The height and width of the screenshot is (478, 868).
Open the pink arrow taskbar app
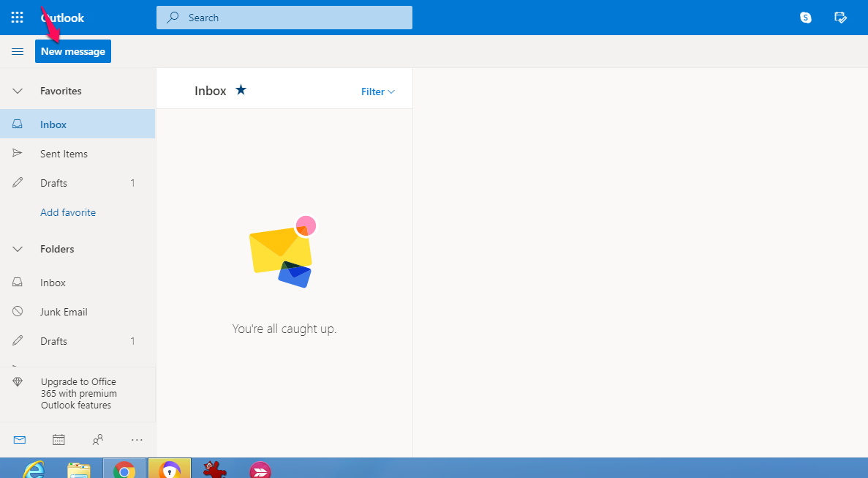click(260, 470)
